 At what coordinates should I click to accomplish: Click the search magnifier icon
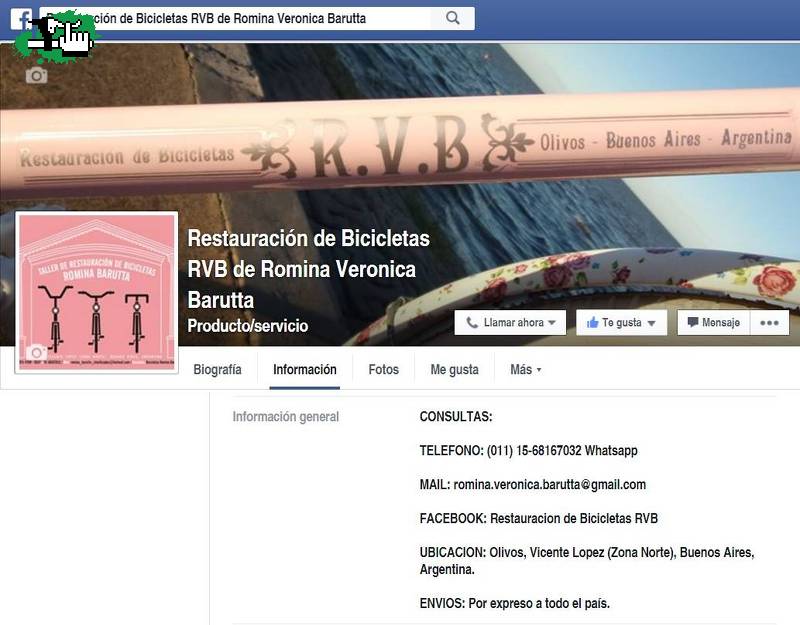click(x=453, y=18)
